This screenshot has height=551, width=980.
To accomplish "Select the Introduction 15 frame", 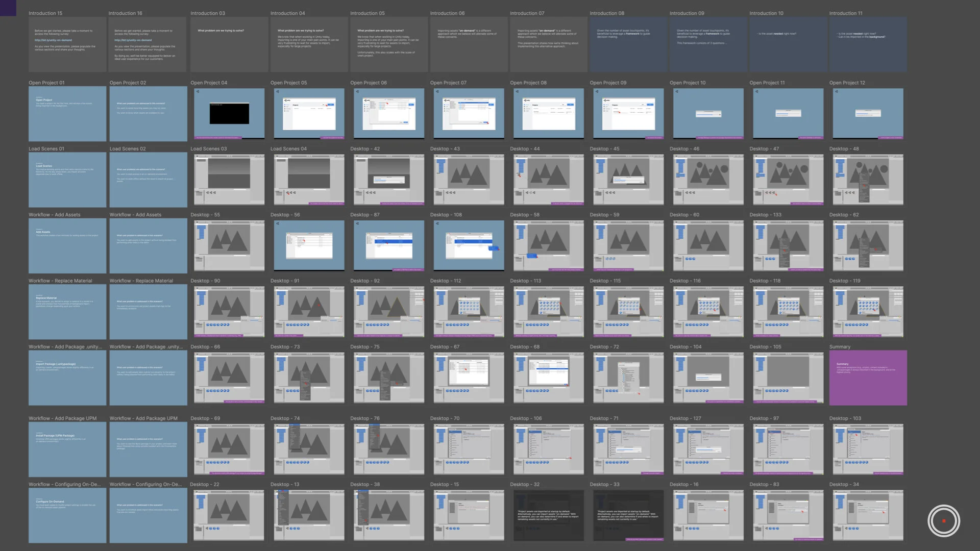I will [x=67, y=44].
